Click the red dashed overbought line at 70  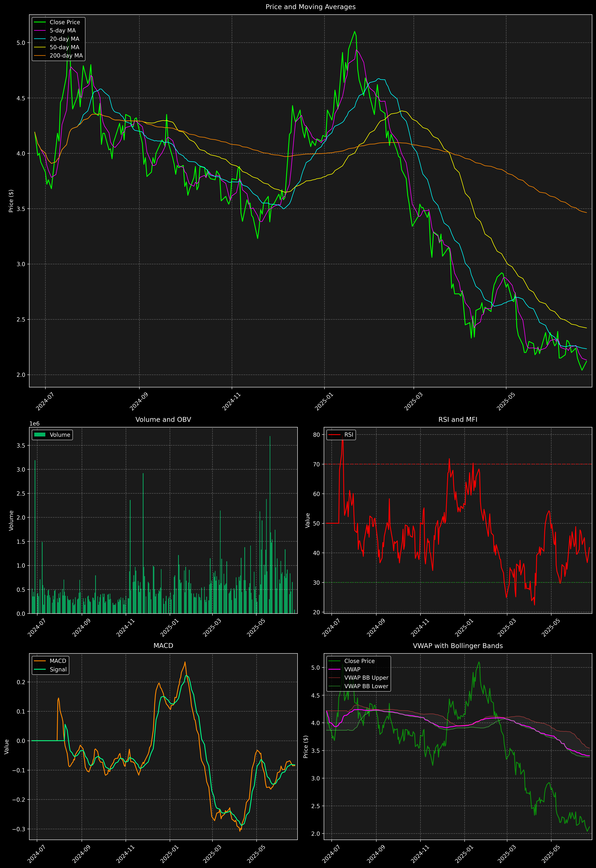tap(458, 464)
